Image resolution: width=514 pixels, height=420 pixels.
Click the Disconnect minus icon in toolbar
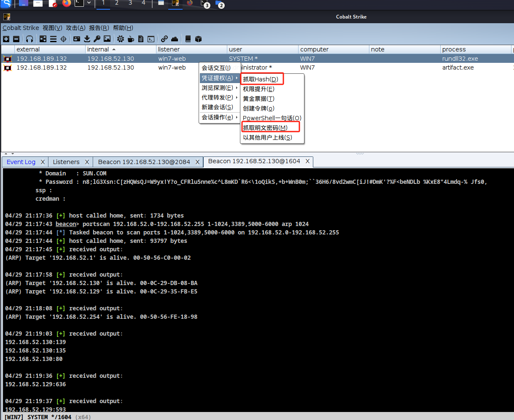16,39
